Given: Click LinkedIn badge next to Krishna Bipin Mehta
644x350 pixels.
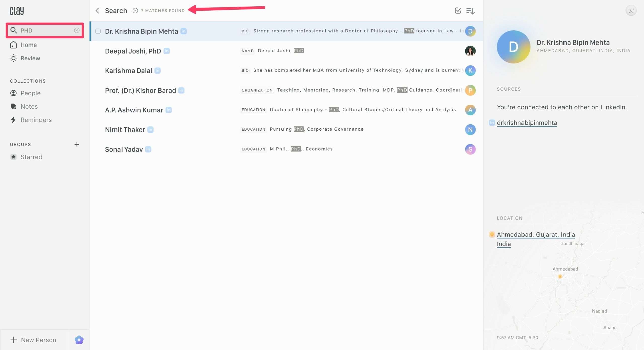Looking at the screenshot, I should pos(184,31).
